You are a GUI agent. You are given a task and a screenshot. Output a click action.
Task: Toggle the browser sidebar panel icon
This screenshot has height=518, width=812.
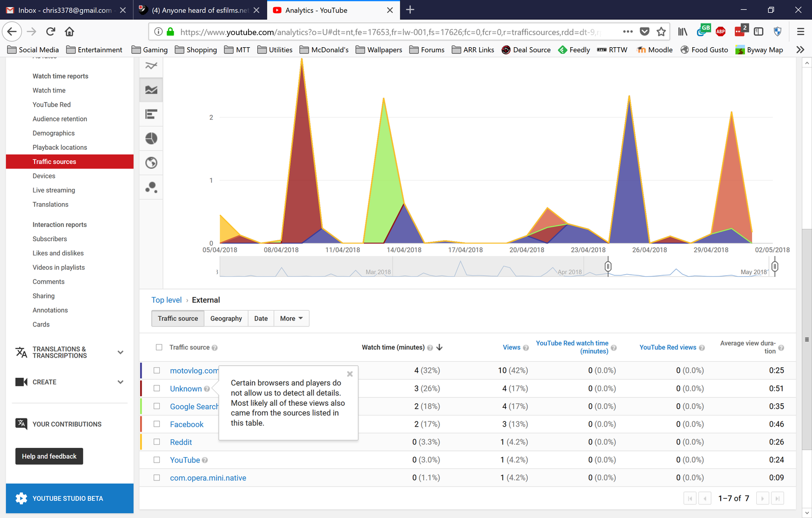(x=759, y=31)
